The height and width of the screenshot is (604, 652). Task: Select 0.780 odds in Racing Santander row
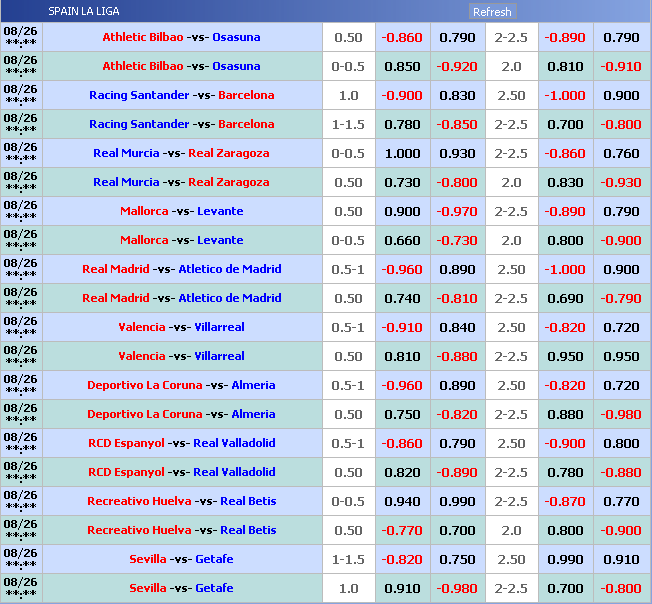(402, 124)
